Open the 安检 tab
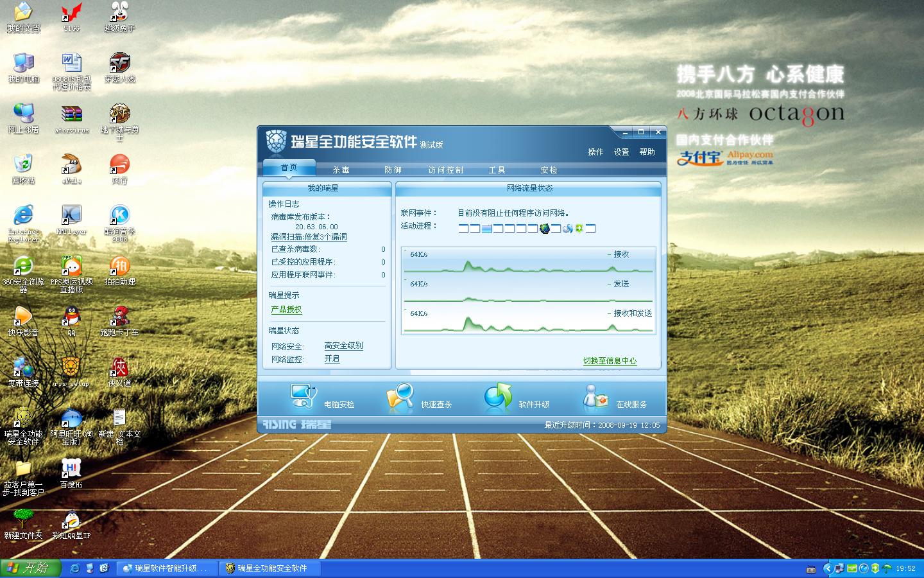Viewport: 924px width, 578px height. pyautogui.click(x=549, y=170)
